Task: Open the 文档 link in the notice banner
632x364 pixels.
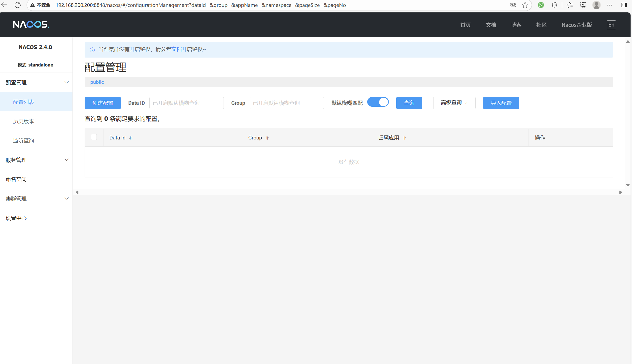Action: tap(176, 49)
